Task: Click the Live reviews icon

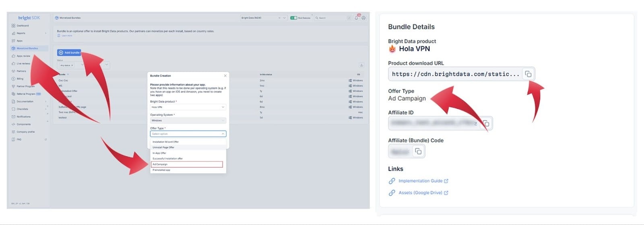Action: tap(13, 63)
